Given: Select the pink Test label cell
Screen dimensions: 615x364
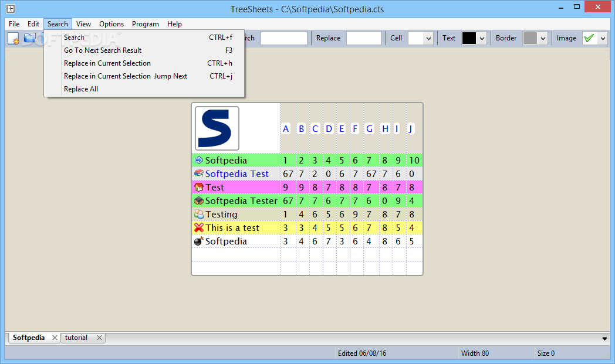Looking at the screenshot, I should tap(236, 187).
